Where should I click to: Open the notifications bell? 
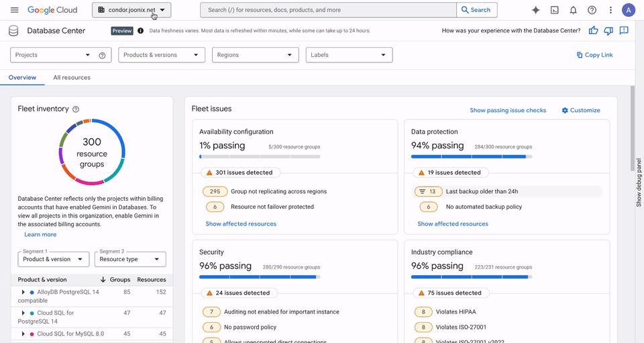click(x=573, y=10)
